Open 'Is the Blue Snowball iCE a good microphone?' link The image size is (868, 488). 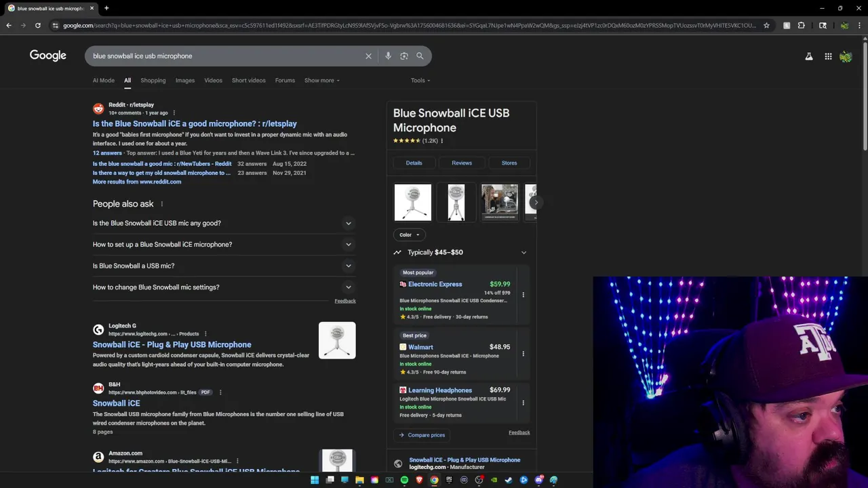[x=195, y=124]
